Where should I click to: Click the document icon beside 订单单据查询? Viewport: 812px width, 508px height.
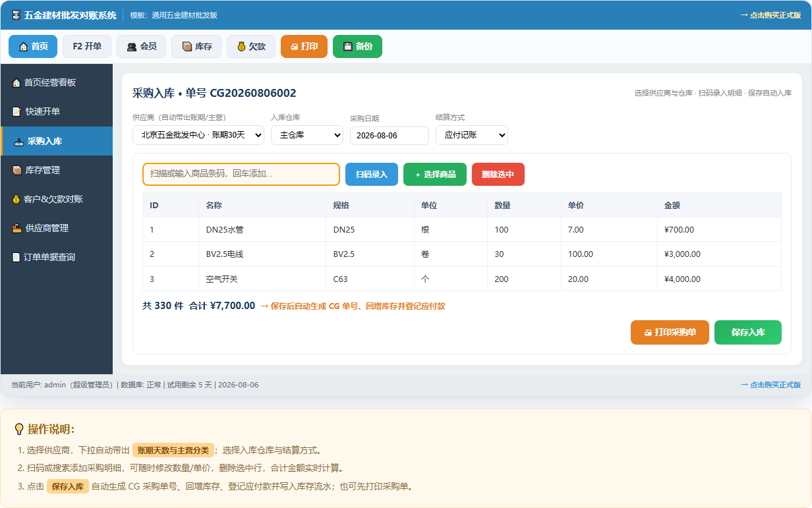click(16, 257)
